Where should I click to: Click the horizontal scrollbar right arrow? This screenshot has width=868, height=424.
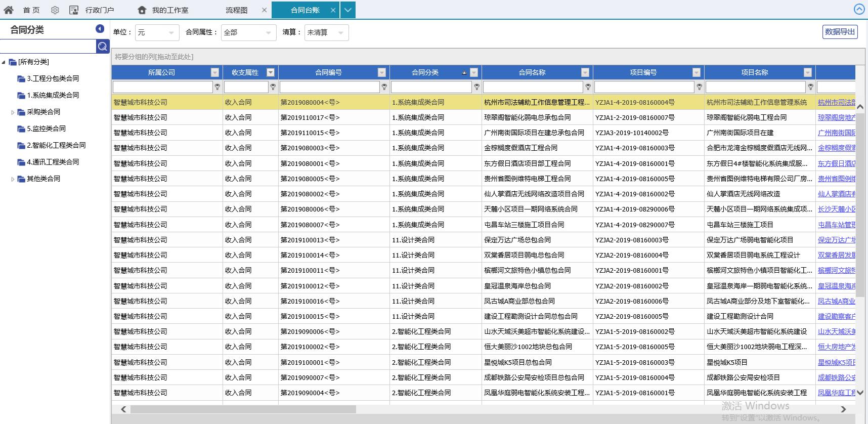pyautogui.click(x=843, y=409)
